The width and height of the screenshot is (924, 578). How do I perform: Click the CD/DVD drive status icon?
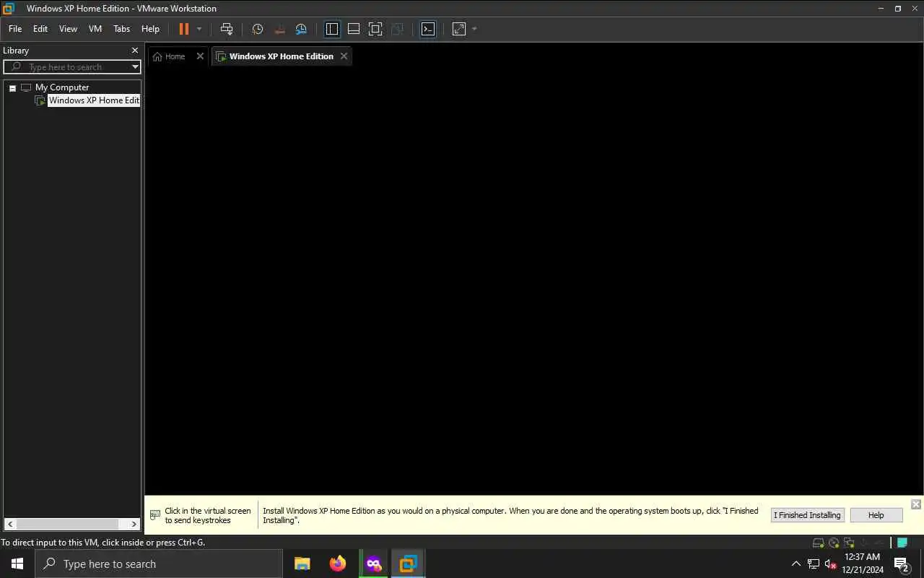pos(834,543)
